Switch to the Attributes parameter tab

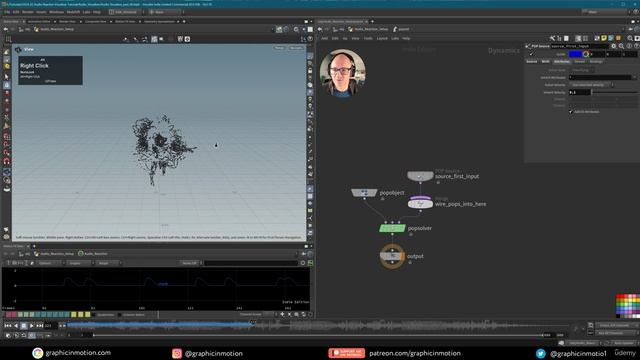pyautogui.click(x=562, y=62)
